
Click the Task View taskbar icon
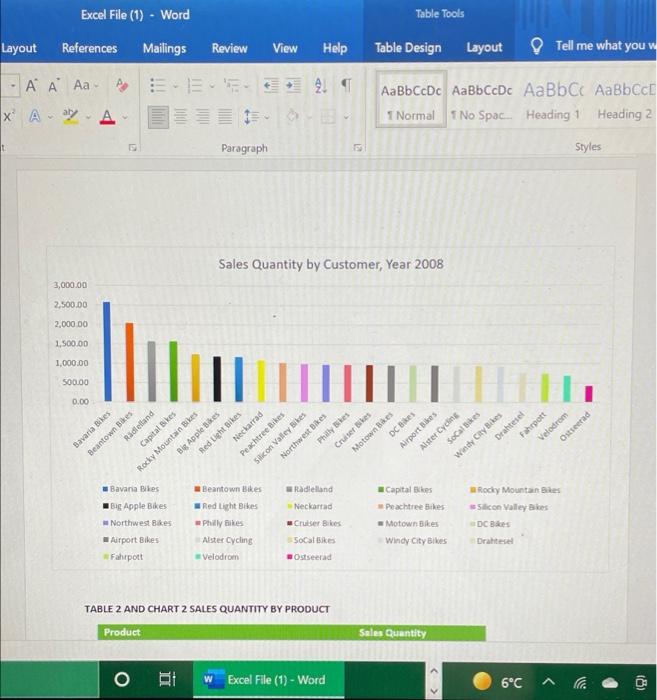click(x=167, y=679)
